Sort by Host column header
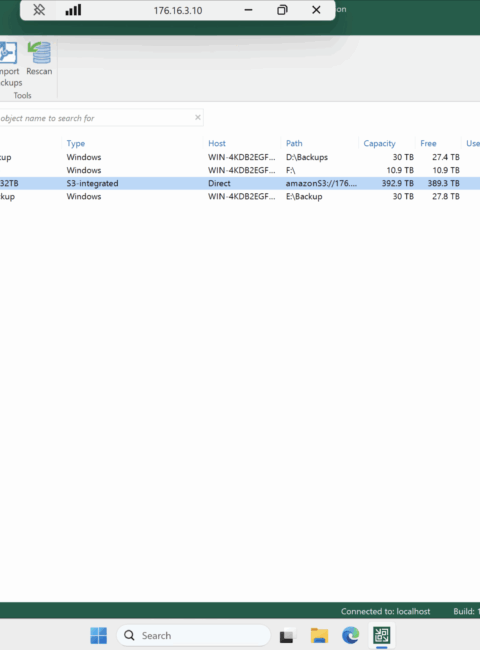The image size is (480, 650). coord(217,143)
